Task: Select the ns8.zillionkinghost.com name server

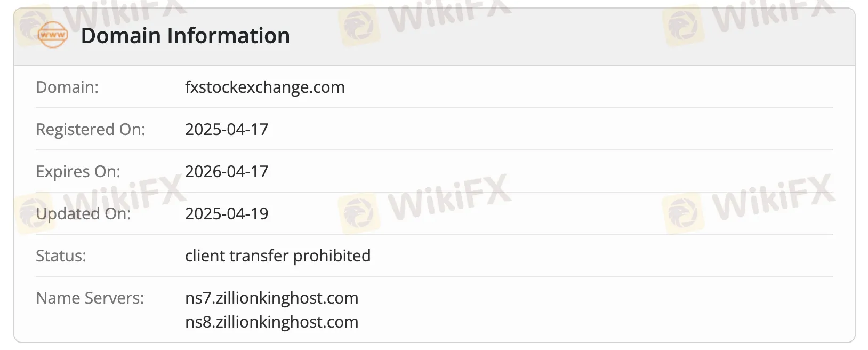Action: [271, 322]
